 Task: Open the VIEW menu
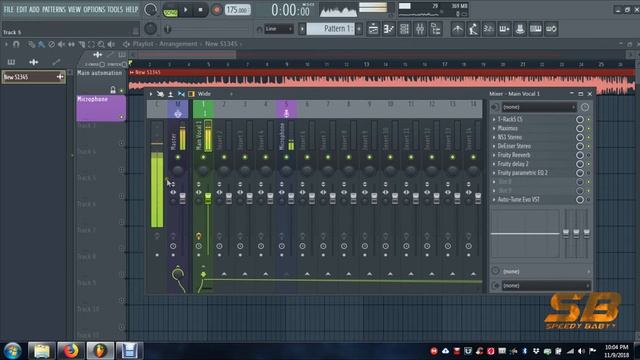[x=74, y=9]
